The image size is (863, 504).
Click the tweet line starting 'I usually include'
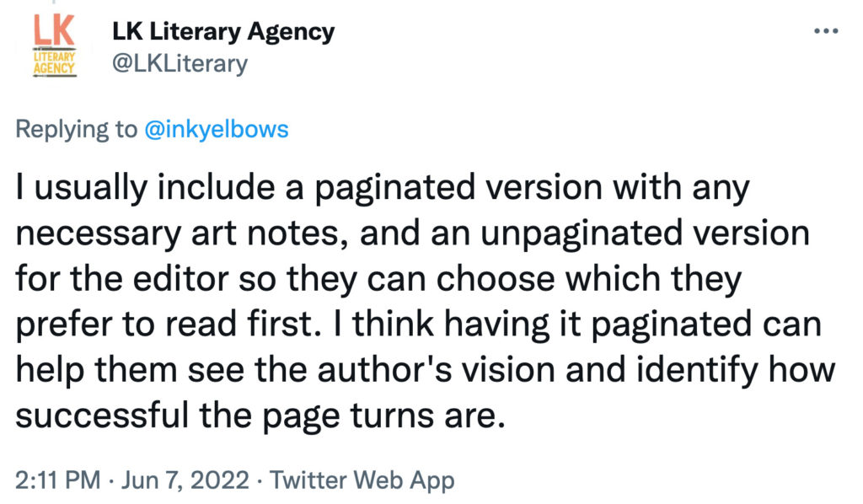click(x=383, y=188)
